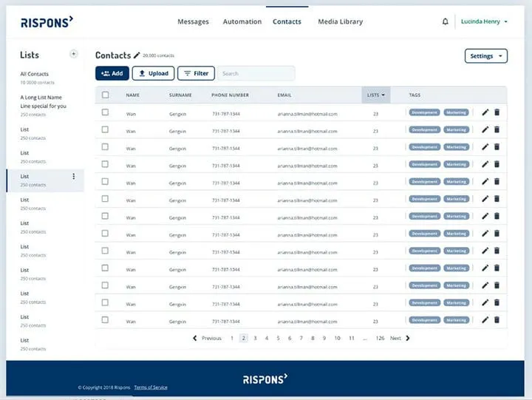
Task: Delete the seventh contact row with trash icon
Action: pos(497,216)
